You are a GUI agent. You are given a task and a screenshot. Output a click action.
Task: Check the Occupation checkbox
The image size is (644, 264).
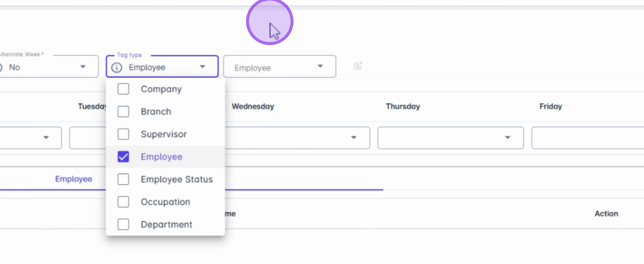(123, 202)
